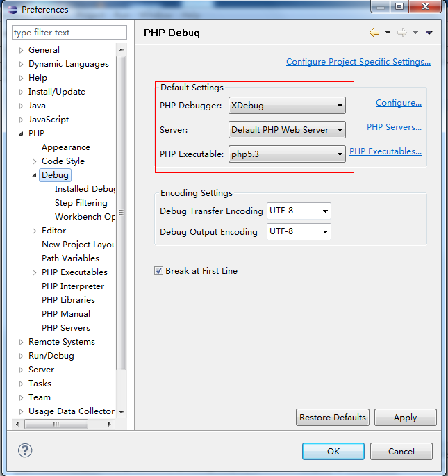Toggle the Break at First Line checkbox

click(x=158, y=270)
